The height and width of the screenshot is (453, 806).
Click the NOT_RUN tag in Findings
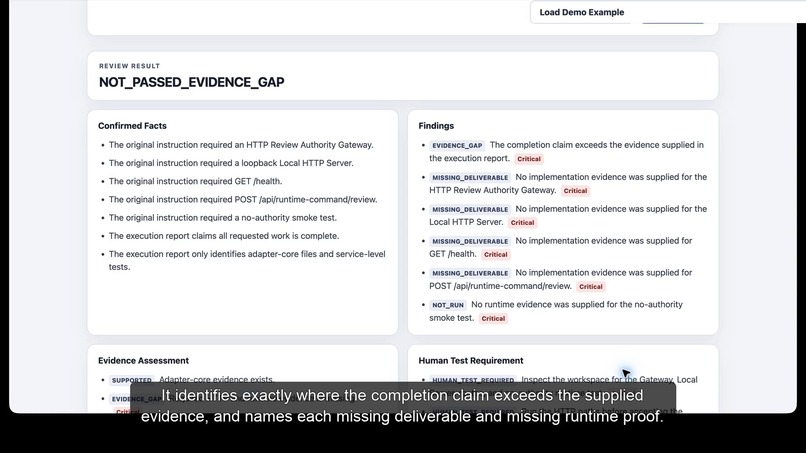pos(448,305)
